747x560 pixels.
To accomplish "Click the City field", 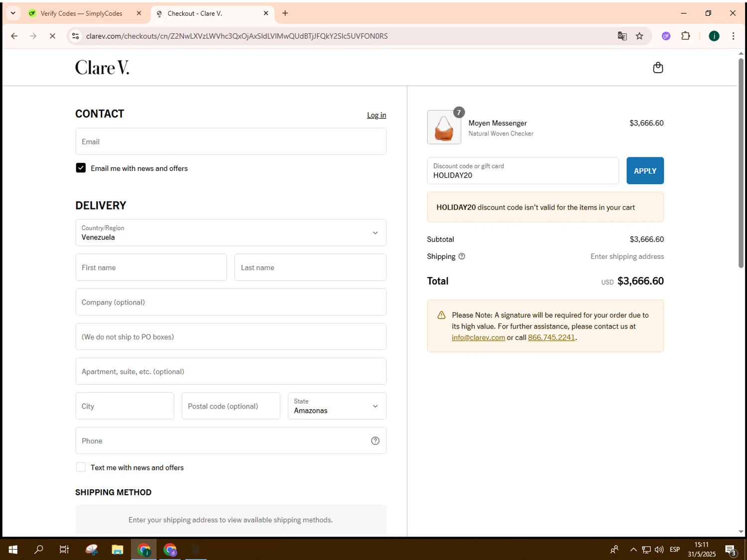I will pos(124,406).
